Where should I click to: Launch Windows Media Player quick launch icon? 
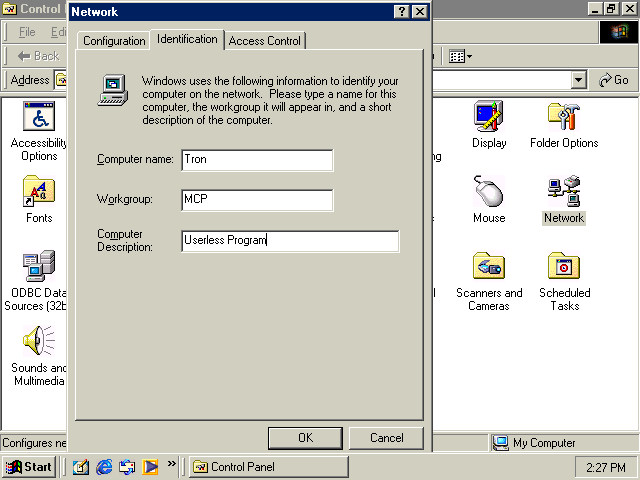[x=150, y=467]
